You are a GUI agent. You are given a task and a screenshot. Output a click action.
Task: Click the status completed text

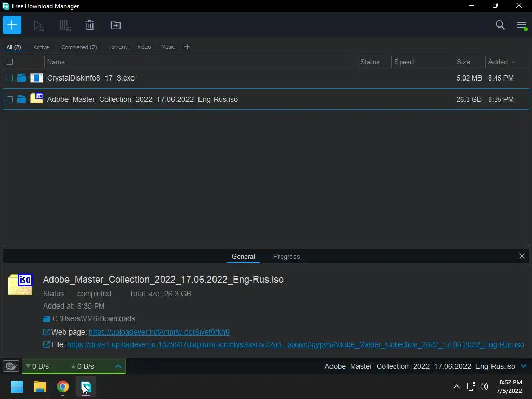[x=94, y=294]
